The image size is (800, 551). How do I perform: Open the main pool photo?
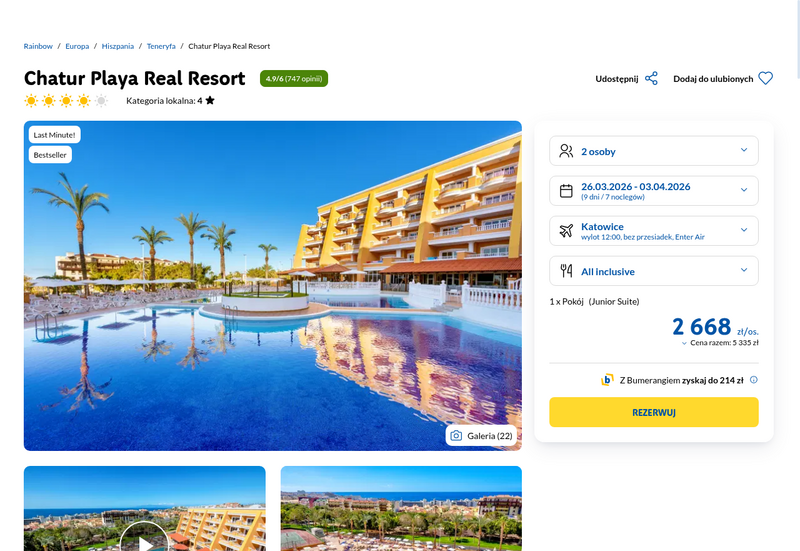pos(272,286)
